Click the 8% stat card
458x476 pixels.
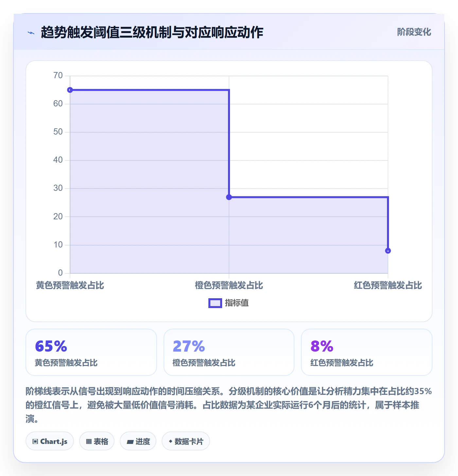[367, 352]
